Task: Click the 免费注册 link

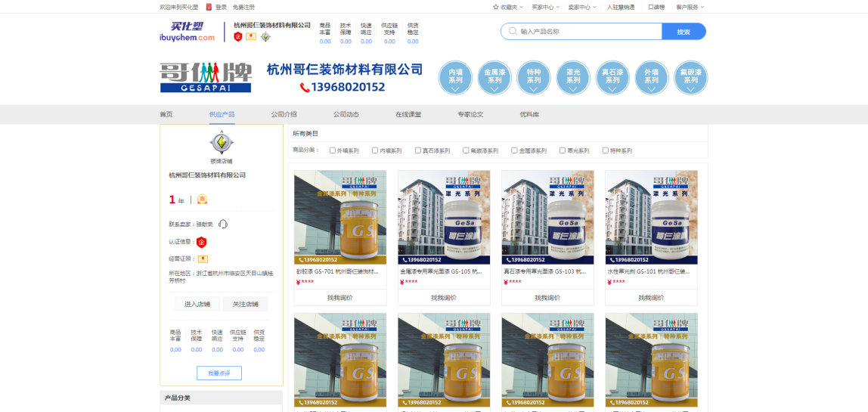Action: point(243,8)
